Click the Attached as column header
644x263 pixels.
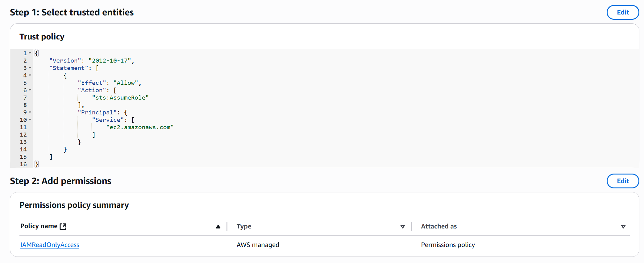pos(438,226)
